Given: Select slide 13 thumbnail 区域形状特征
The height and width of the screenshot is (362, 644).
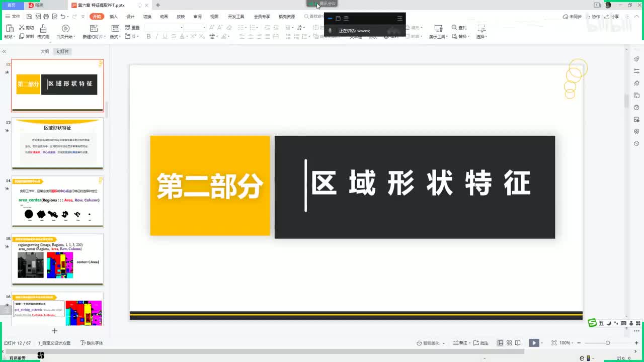Looking at the screenshot, I should (57, 144).
